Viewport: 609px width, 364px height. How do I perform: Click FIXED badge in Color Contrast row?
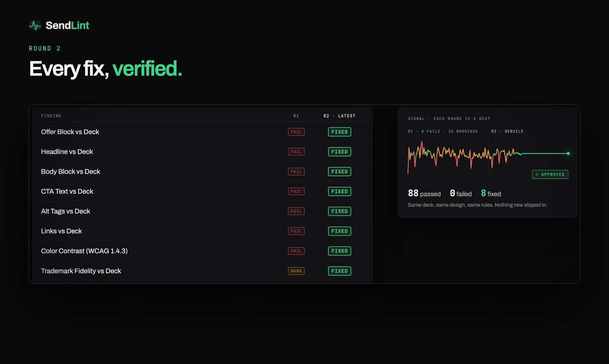[339, 251]
